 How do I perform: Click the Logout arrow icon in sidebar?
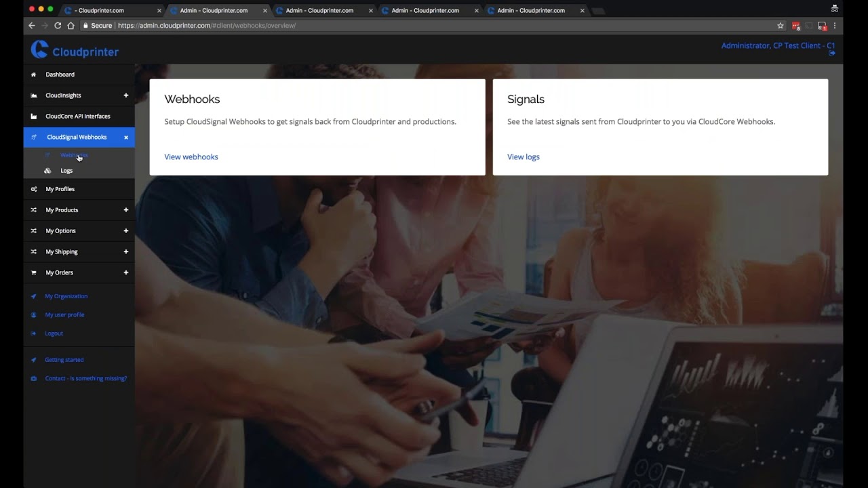(x=34, y=333)
